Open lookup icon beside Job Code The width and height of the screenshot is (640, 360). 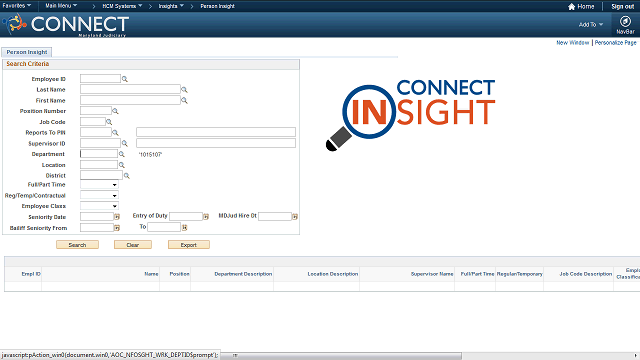(x=109, y=122)
